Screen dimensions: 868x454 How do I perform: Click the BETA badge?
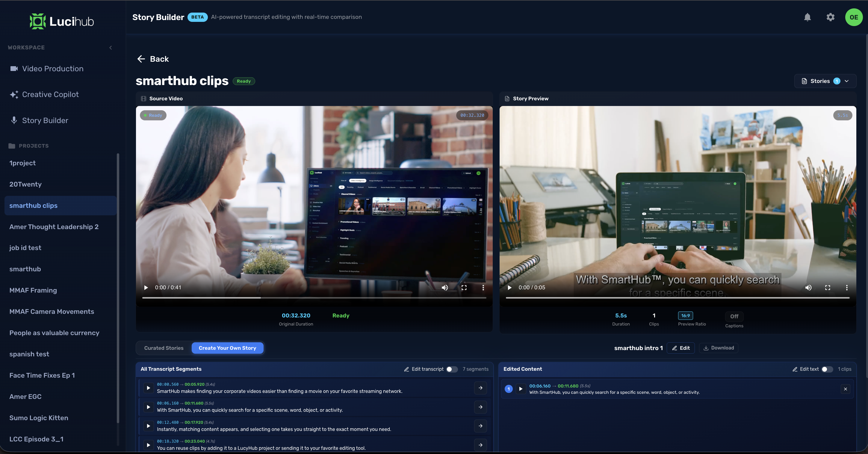tap(197, 17)
